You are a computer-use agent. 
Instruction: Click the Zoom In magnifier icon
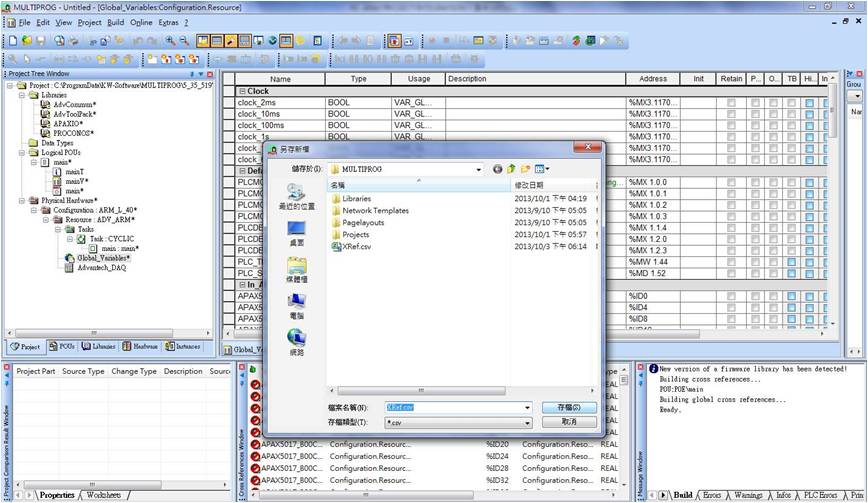pos(170,41)
